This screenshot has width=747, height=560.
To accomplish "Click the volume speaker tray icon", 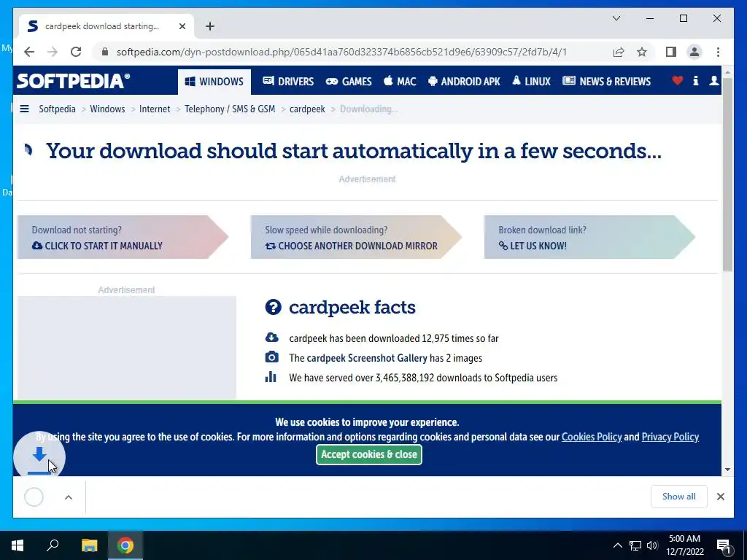I will pyautogui.click(x=652, y=545).
